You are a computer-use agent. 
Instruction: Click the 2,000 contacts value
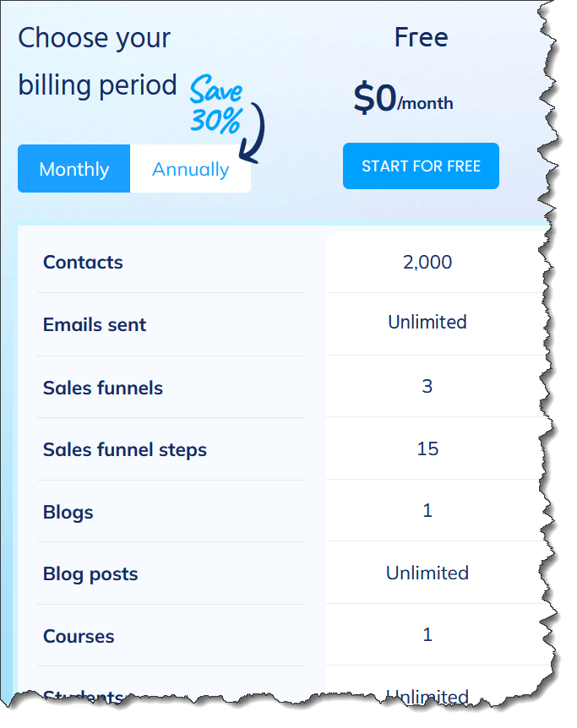(x=427, y=263)
